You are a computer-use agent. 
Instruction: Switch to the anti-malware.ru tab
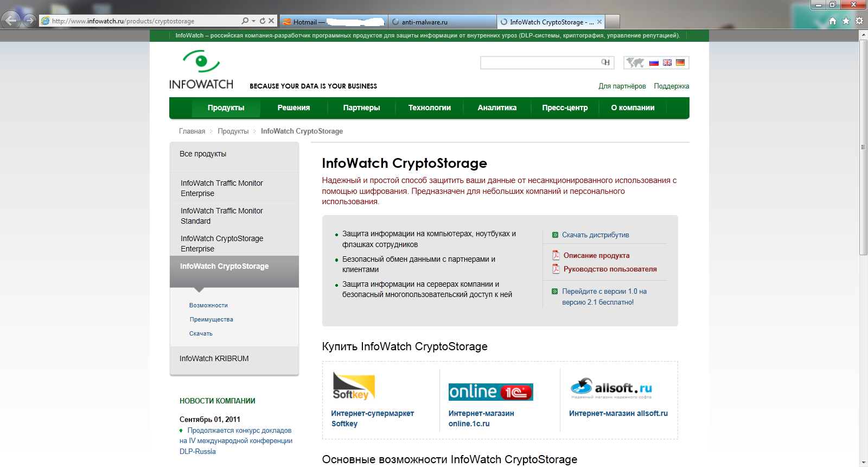[x=442, y=22]
